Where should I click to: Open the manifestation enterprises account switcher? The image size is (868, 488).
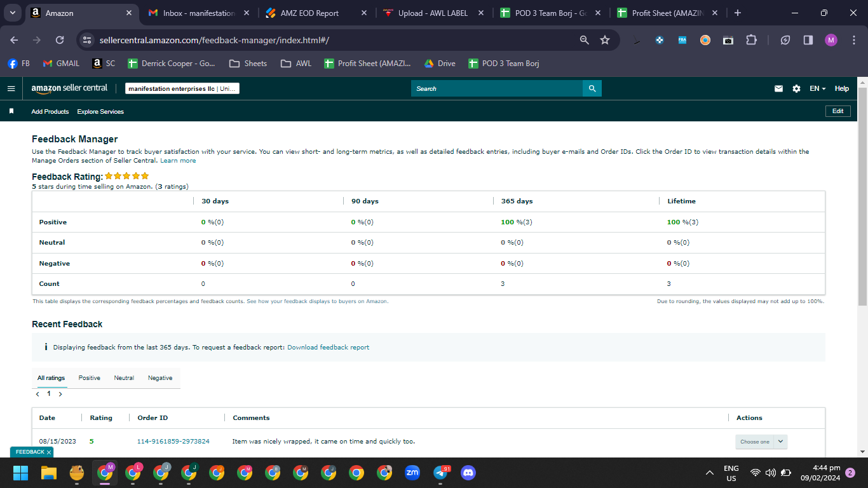coord(182,89)
